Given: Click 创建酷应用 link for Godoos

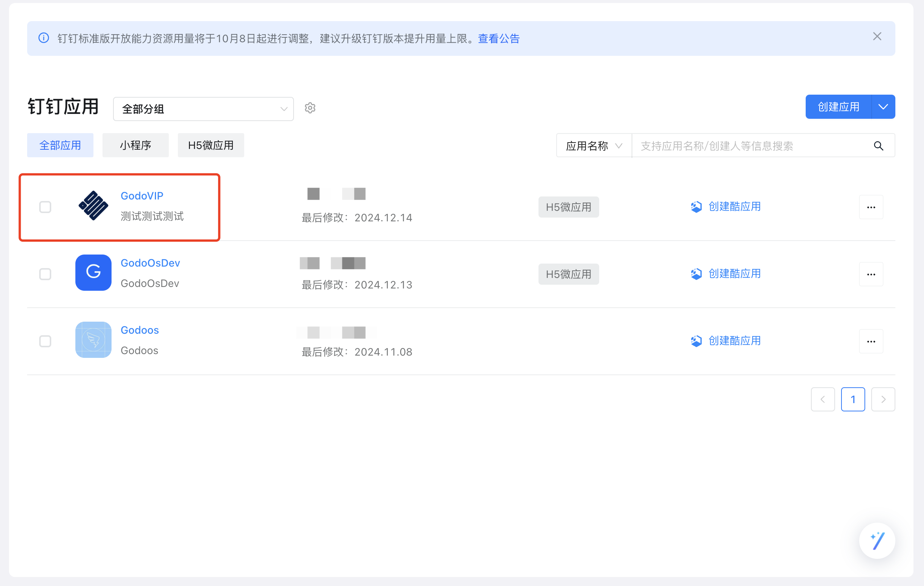Looking at the screenshot, I should [x=734, y=341].
